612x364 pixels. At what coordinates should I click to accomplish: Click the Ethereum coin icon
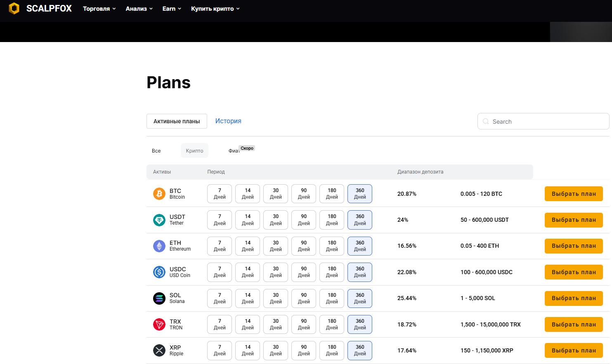point(159,246)
